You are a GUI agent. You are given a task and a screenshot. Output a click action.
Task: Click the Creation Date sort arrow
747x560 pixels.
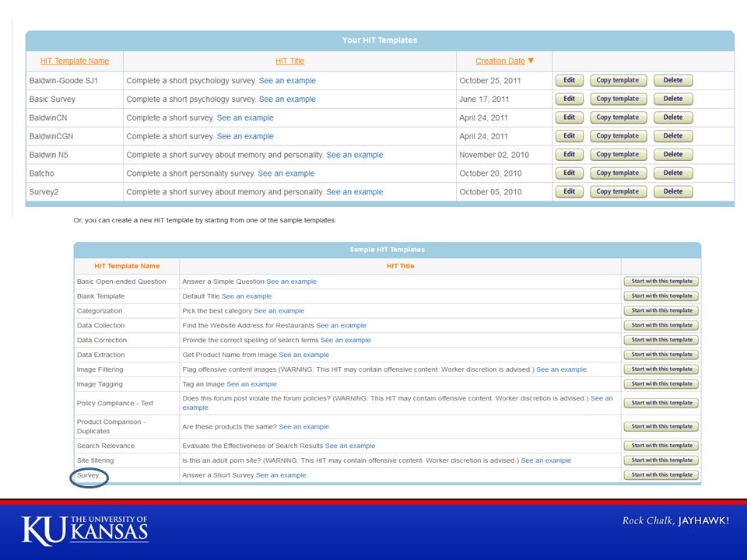tap(531, 61)
